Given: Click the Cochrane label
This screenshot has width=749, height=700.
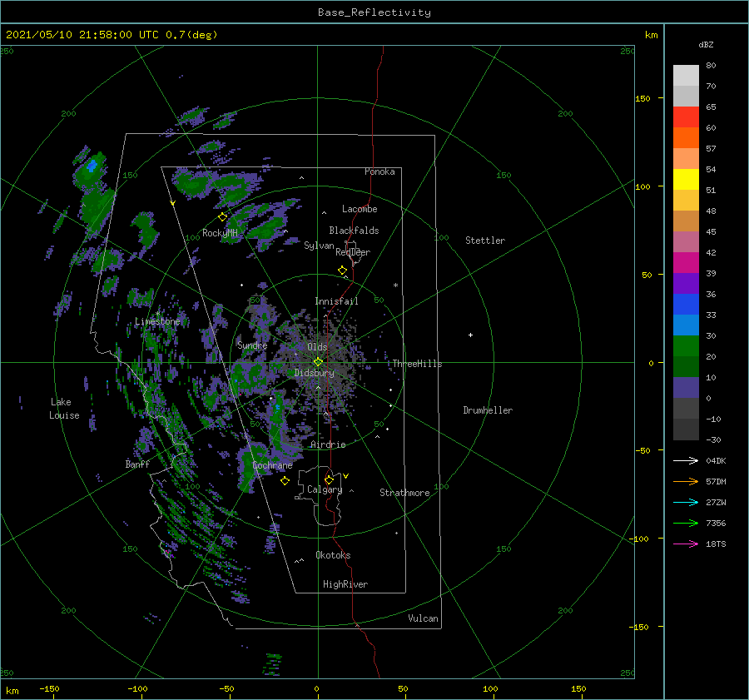Looking at the screenshot, I should [x=272, y=465].
